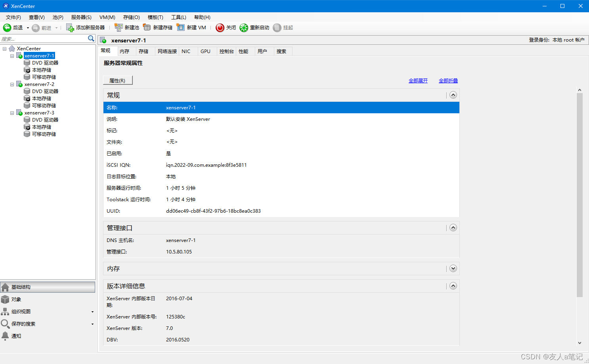Select the xenserver7-3 server icon in the tree
The image size is (589, 364).
19,113
